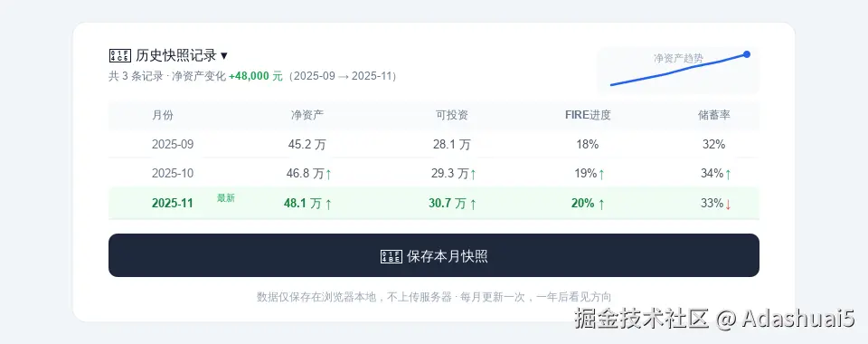Click the 2025-11 month cell
Screen dimensions: 868x344
(x=173, y=204)
